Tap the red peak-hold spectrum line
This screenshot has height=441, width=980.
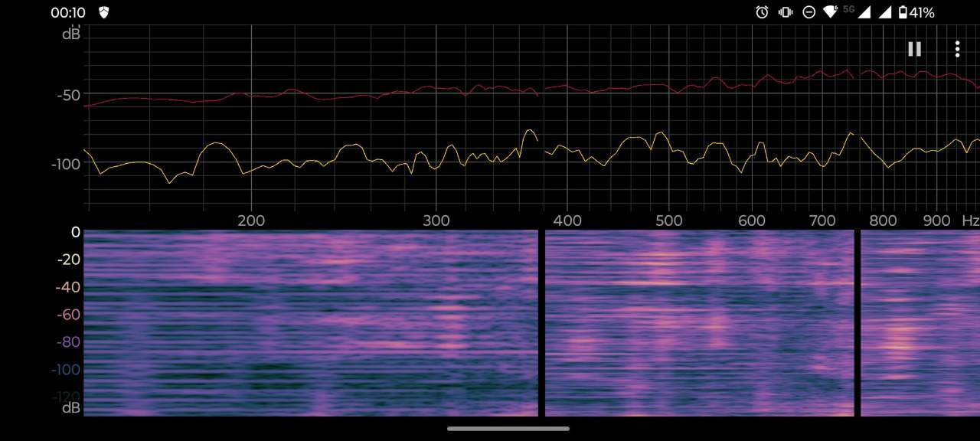532,89
